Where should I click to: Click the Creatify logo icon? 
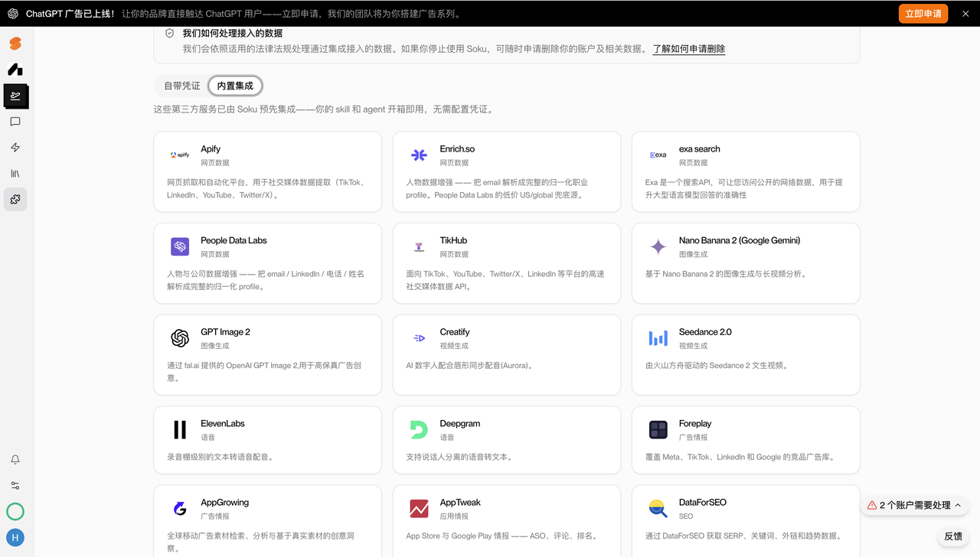[419, 338]
